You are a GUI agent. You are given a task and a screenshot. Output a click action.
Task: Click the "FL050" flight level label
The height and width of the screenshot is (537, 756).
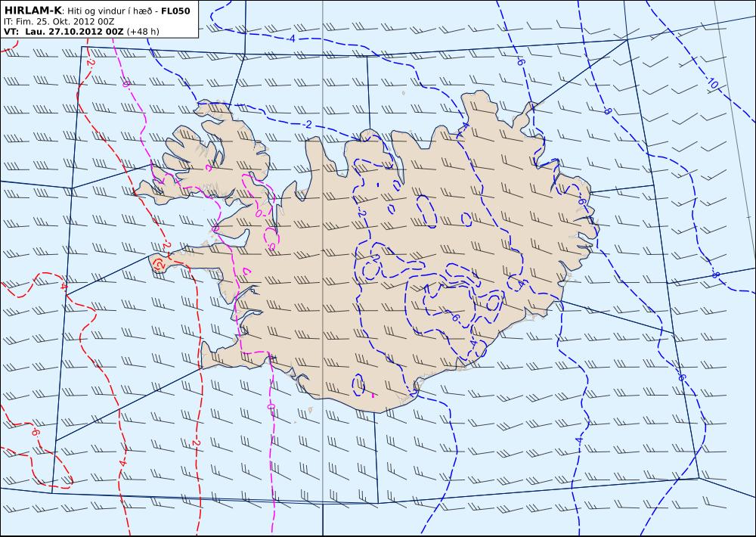[x=175, y=11]
